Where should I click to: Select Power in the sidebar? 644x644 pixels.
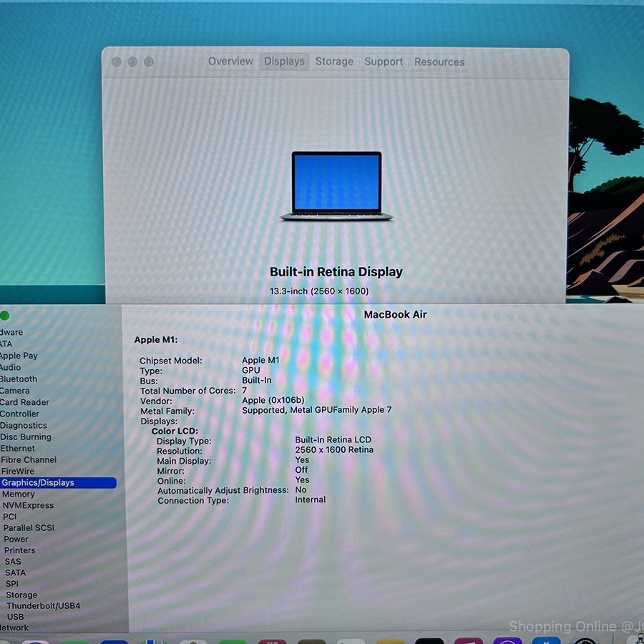tap(16, 539)
